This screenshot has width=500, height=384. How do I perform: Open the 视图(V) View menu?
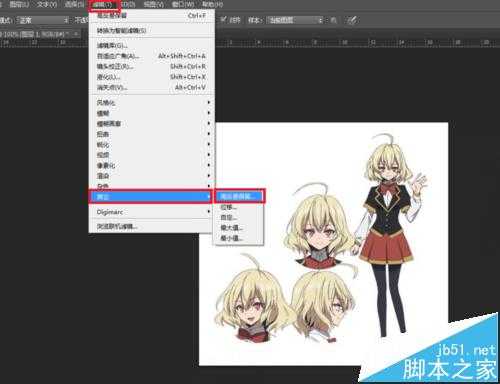click(154, 5)
